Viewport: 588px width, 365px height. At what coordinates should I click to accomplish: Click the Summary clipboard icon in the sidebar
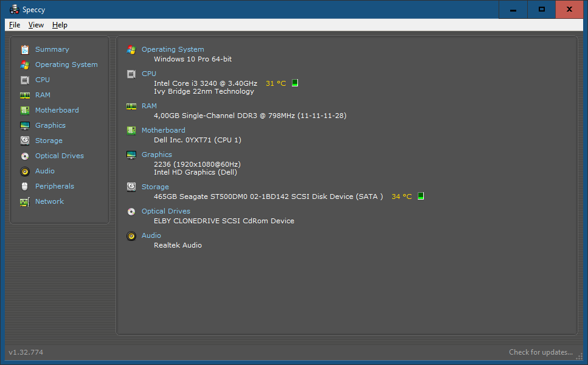point(25,49)
